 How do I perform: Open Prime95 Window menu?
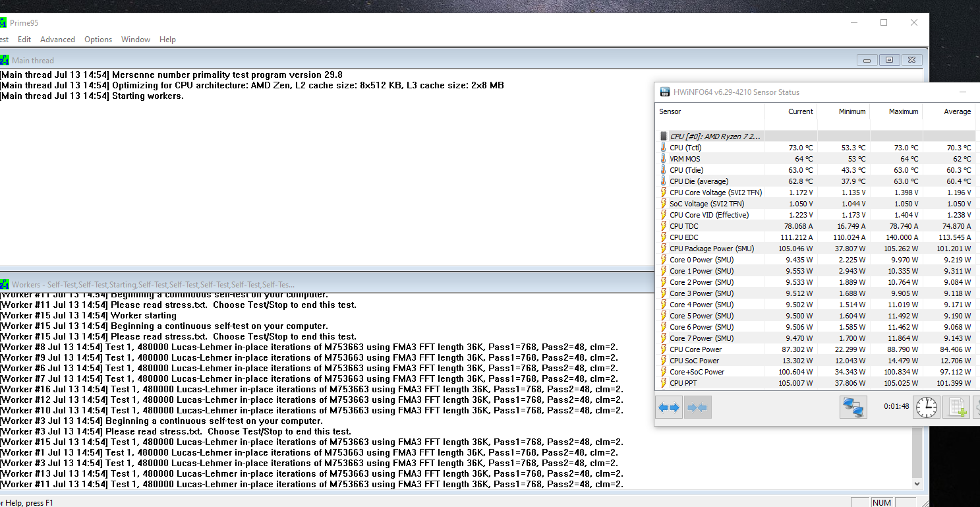coord(136,40)
